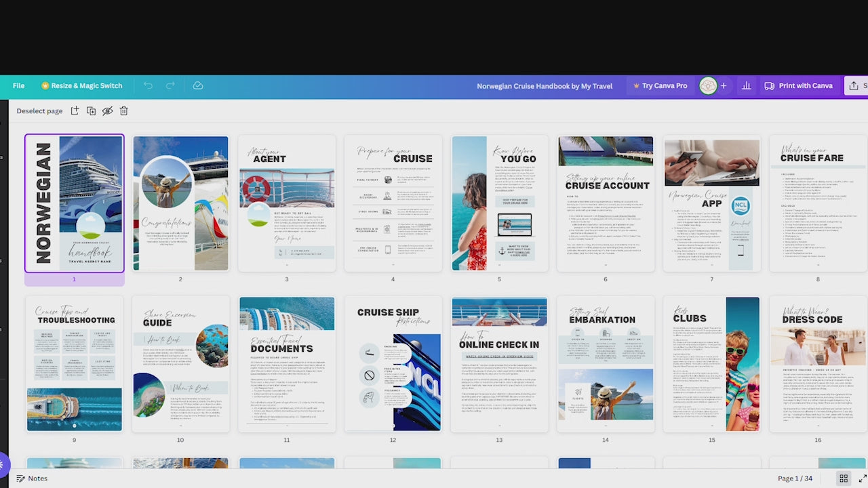Viewport: 868px width, 488px height.
Task: Select page 6 Cruise Account thumbnail
Action: coord(606,203)
